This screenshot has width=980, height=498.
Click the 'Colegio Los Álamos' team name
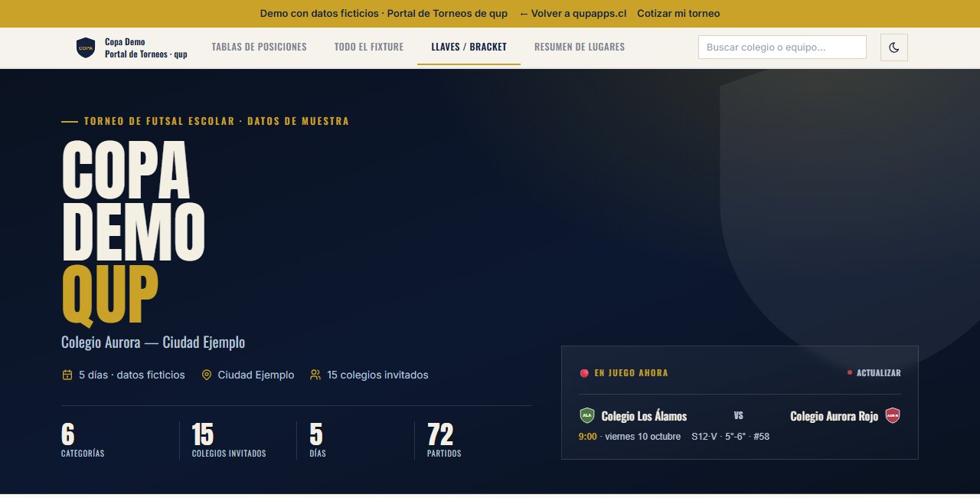pos(644,416)
